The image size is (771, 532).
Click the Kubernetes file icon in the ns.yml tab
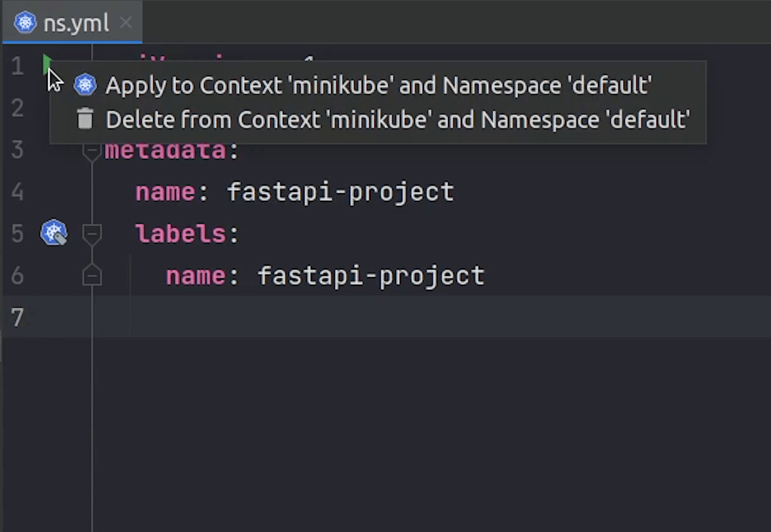[x=25, y=24]
